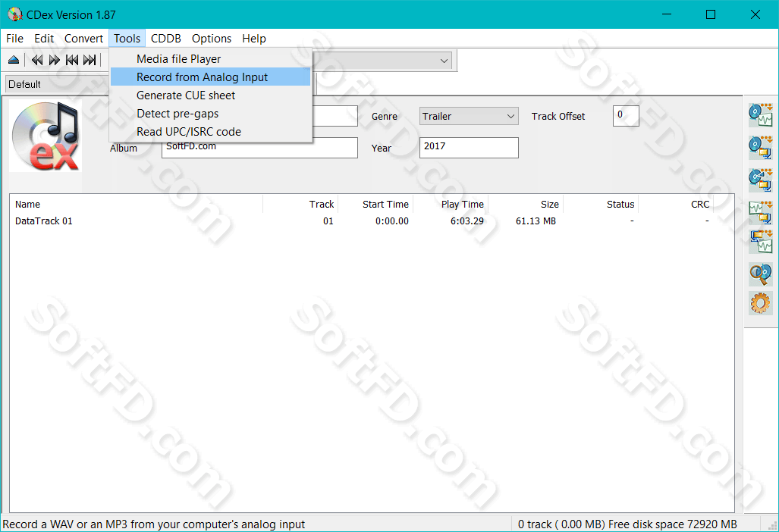
Task: Choose Media file Player from Tools menu
Action: [211, 59]
